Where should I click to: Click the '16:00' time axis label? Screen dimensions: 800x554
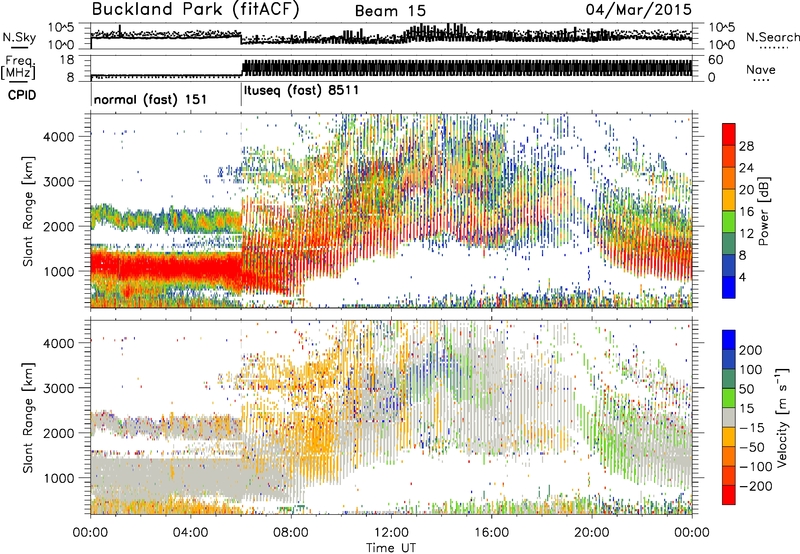coord(491,533)
